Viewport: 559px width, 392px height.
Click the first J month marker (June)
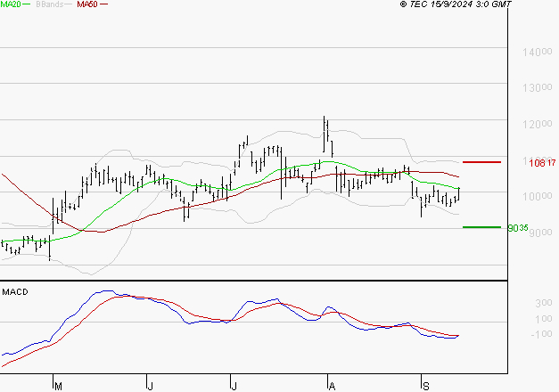click(x=151, y=387)
